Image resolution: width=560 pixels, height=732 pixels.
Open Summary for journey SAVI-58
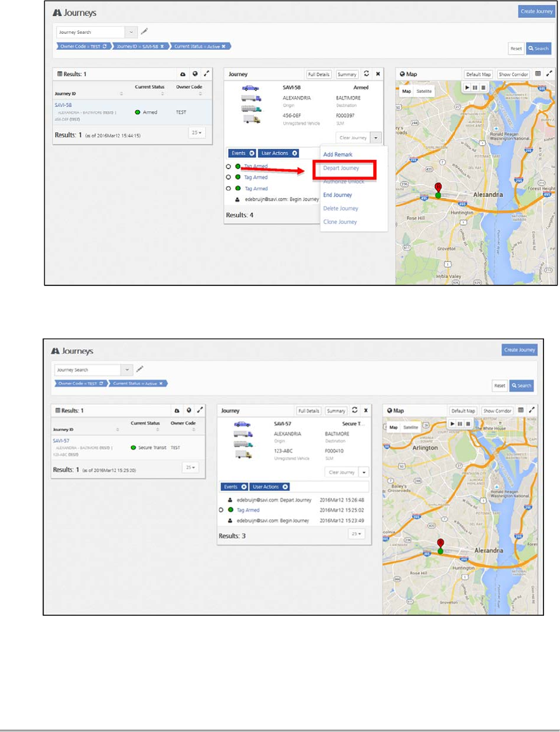coord(347,74)
